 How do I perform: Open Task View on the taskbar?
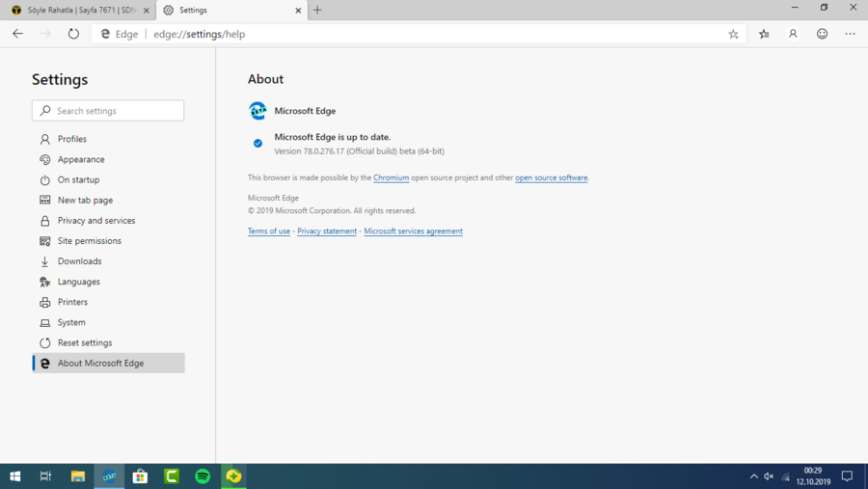click(x=45, y=476)
